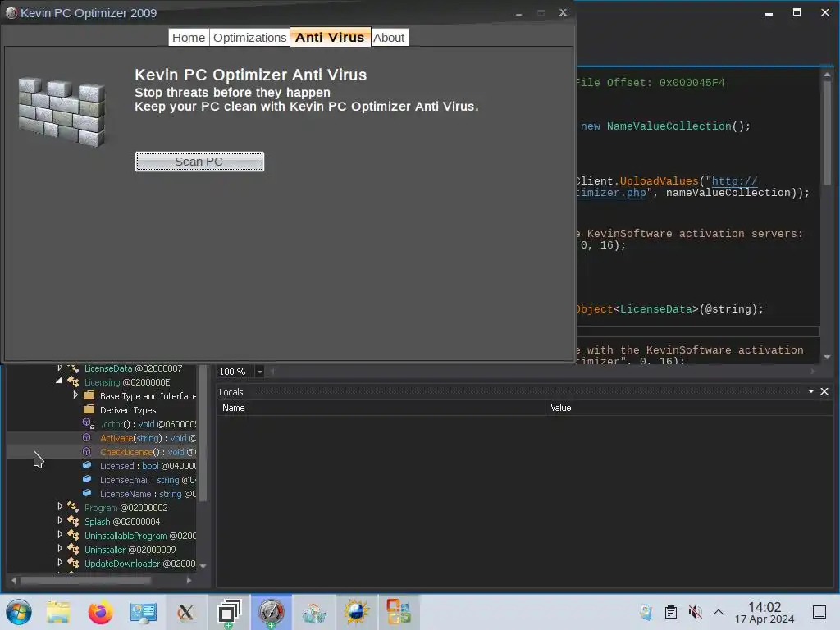Click the Derived Types folder icon

click(89, 409)
